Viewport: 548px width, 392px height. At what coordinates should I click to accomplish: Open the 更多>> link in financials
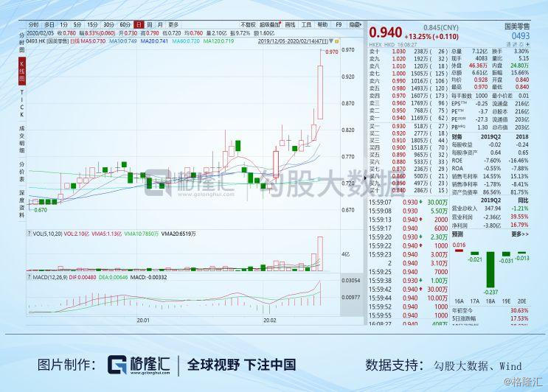click(519, 234)
